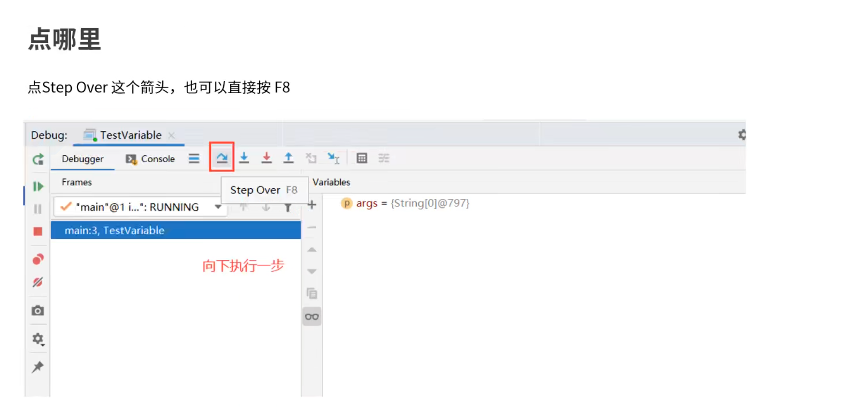Click the Resume Program icon
868x417 pixels.
38,186
